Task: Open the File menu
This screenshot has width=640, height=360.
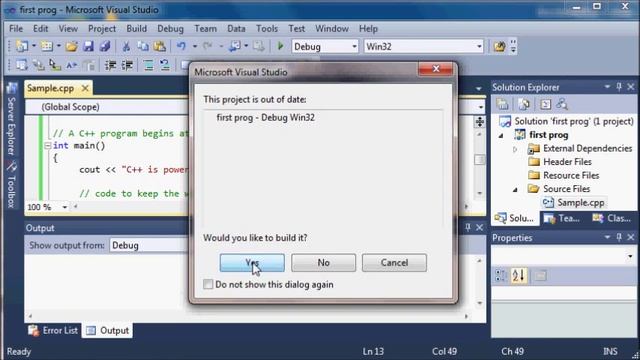Action: [16, 29]
